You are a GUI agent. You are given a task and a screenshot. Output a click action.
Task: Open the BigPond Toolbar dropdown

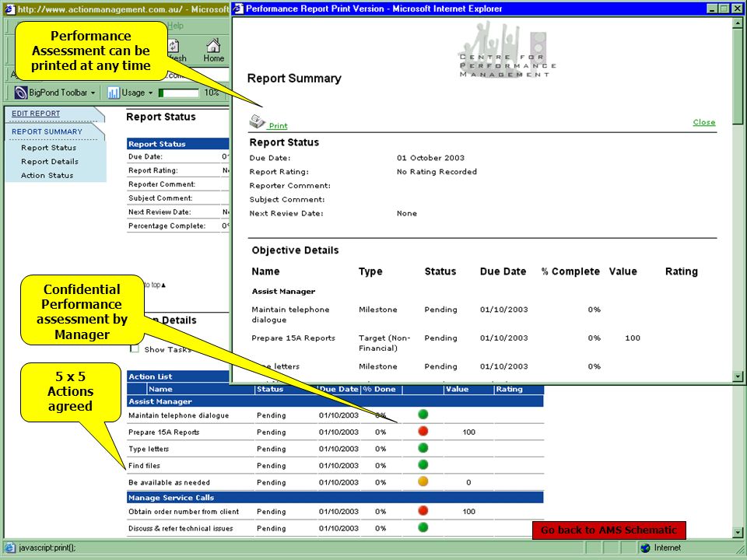tap(93, 93)
